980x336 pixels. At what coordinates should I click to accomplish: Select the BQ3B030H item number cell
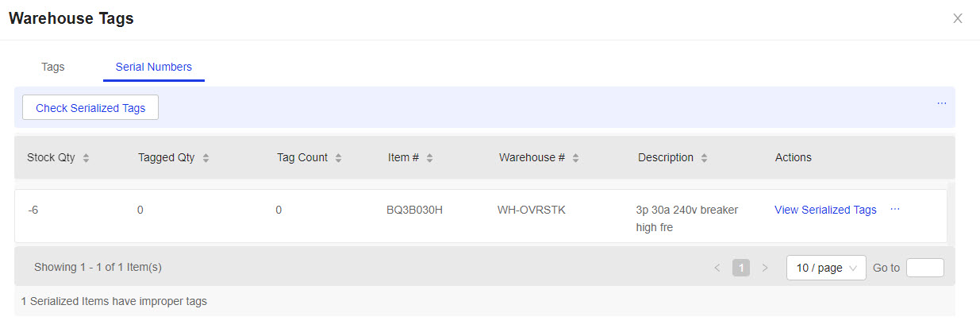click(x=414, y=210)
